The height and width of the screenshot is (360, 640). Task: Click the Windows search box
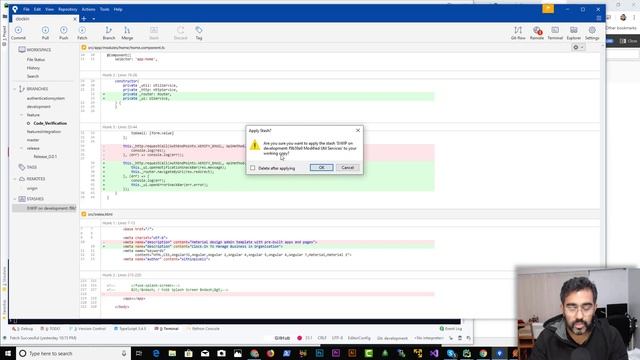(x=73, y=353)
